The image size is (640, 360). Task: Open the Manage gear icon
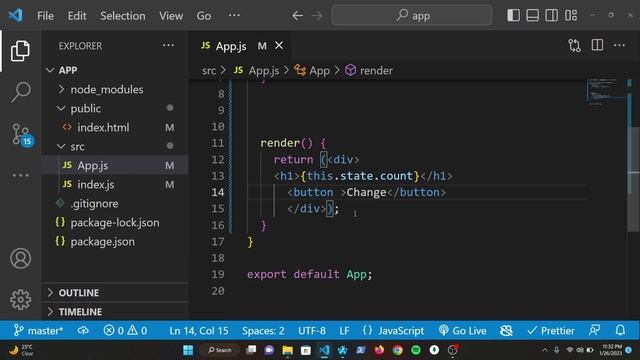pos(20,300)
